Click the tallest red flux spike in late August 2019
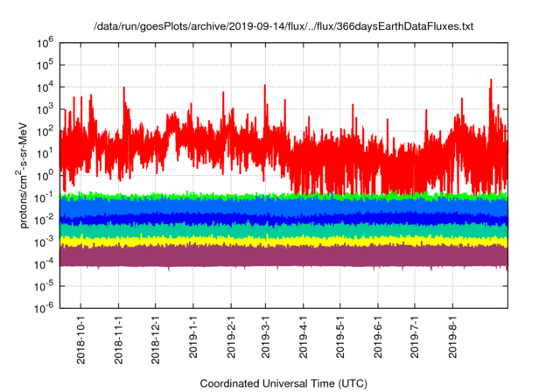 (491, 103)
